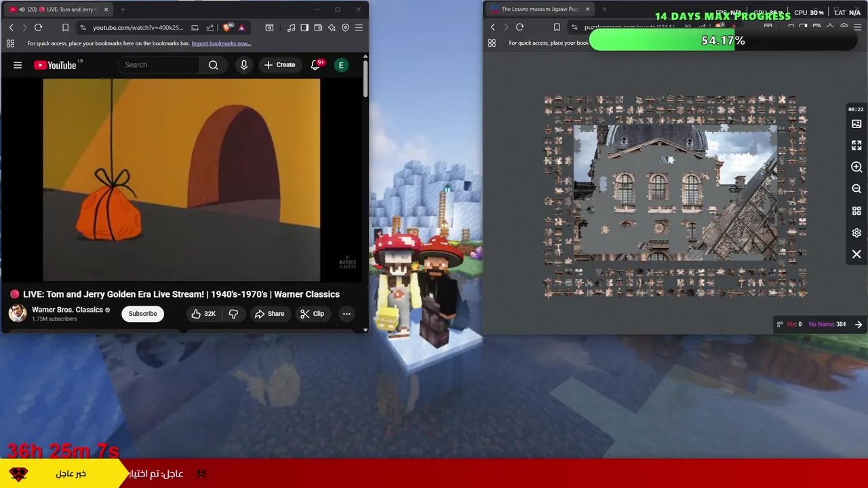Show the puzzle preview image
Image resolution: width=868 pixels, height=488 pixels.
coord(856,124)
